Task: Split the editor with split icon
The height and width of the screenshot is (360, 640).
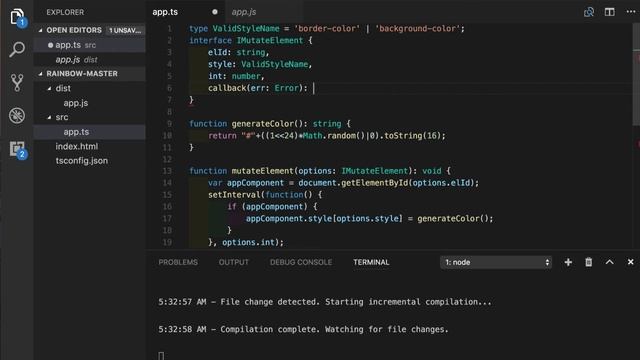Action: coord(609,12)
